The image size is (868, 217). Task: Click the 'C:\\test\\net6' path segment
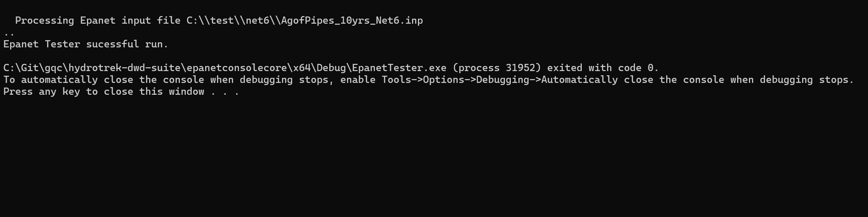228,21
